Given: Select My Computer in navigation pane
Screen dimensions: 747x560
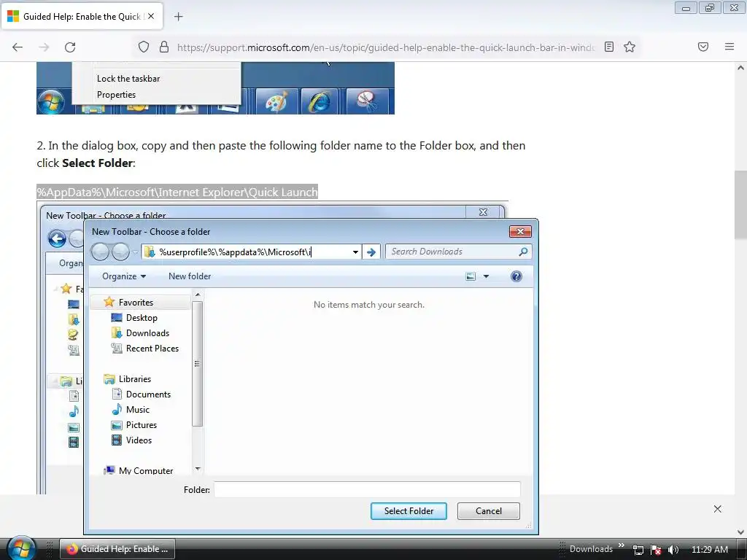Looking at the screenshot, I should 146,470.
